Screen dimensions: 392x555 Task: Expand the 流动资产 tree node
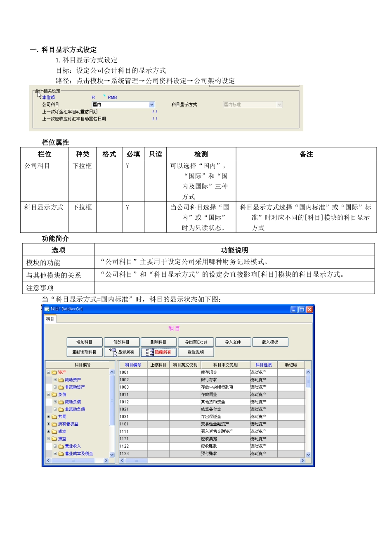(55, 380)
